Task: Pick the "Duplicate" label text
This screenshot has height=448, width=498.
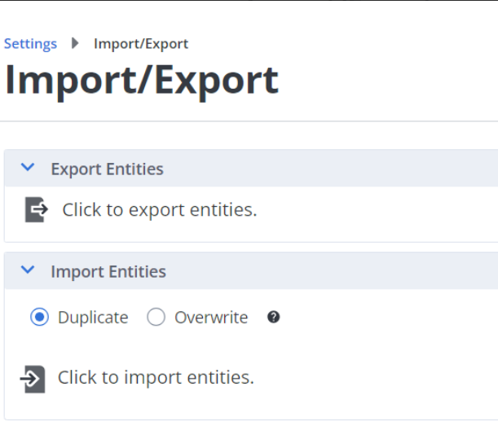Action: coord(93,318)
